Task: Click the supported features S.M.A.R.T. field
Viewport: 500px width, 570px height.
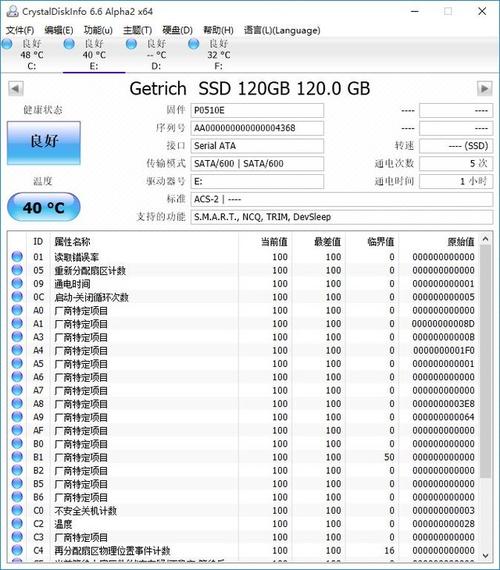Action: 342,217
